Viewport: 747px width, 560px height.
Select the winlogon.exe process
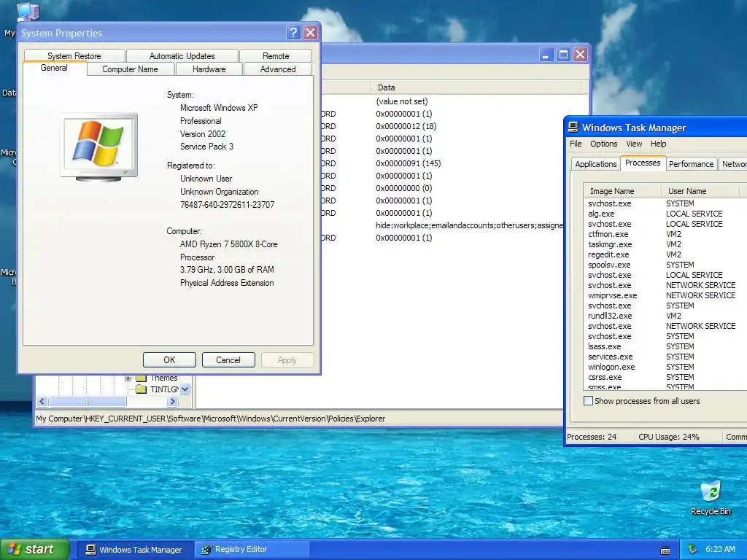point(611,367)
